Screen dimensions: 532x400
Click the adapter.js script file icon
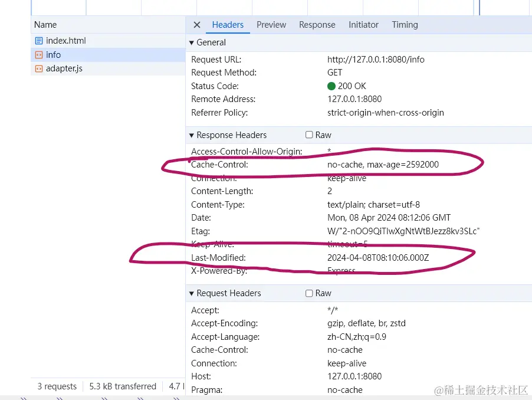[x=39, y=68]
